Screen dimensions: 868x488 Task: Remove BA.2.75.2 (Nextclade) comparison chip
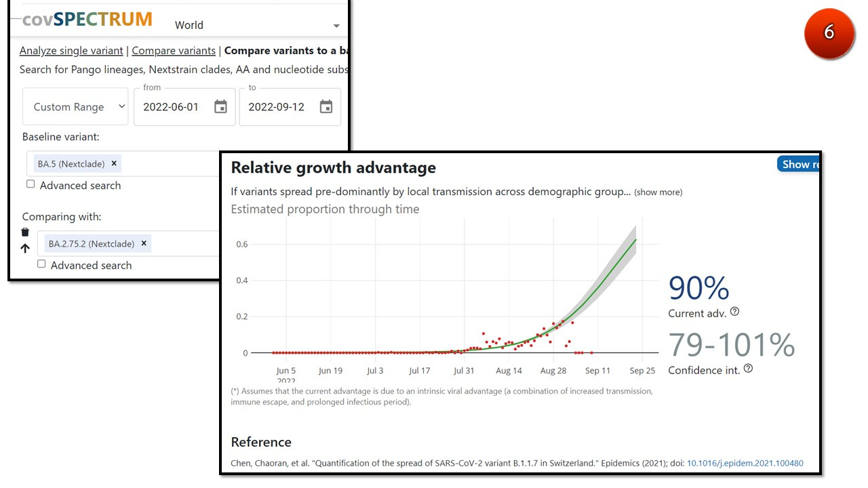(144, 243)
